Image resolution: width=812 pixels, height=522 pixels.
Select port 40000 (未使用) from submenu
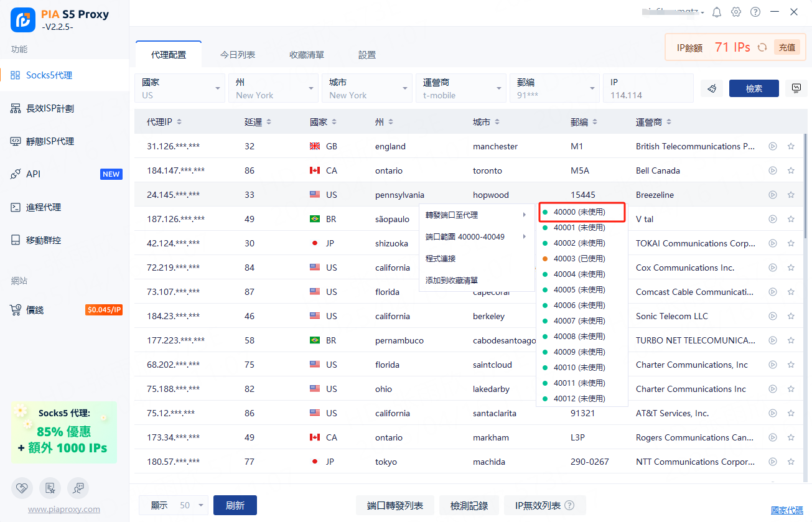(580, 212)
